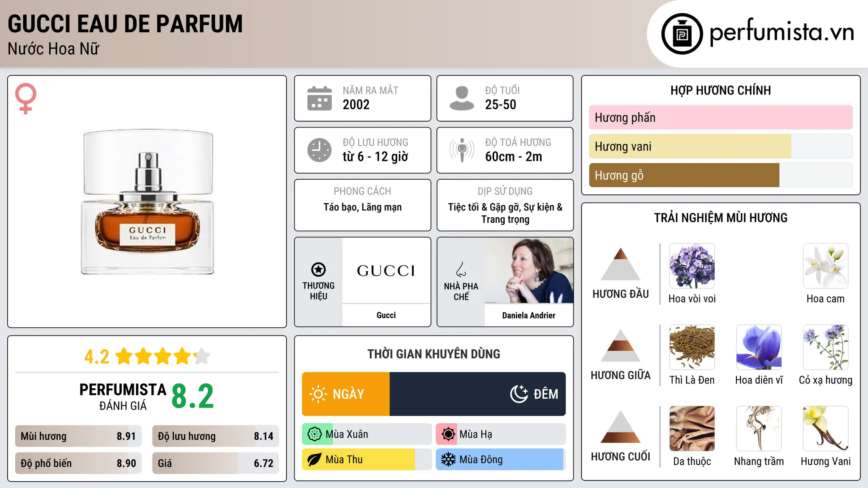Click the Hương phấn accord bar
The image size is (868, 488).
(x=721, y=117)
